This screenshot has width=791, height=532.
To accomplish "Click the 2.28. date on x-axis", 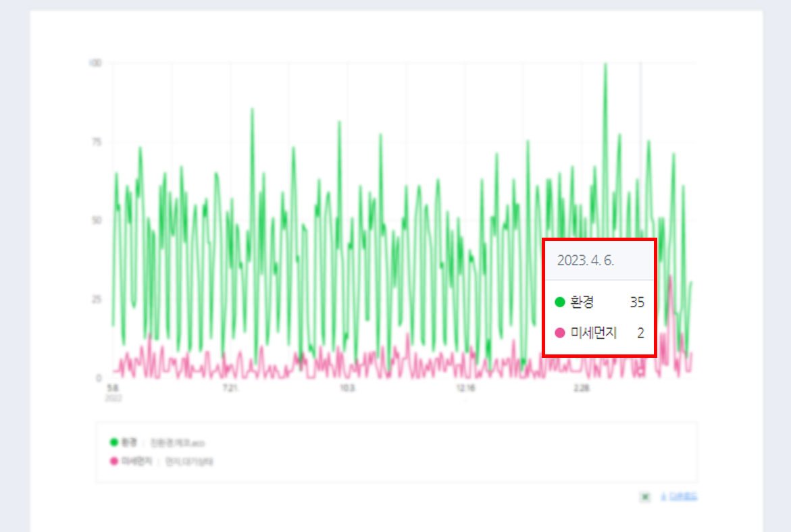I will (582, 388).
